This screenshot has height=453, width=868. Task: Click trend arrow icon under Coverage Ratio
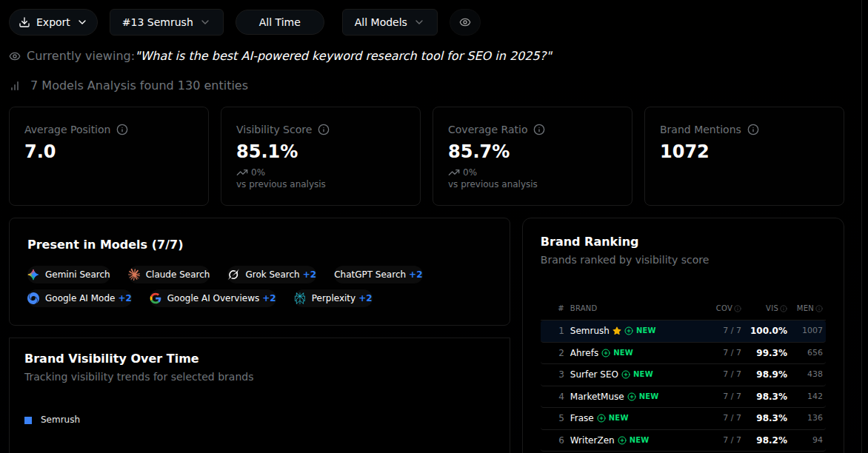[x=454, y=172]
